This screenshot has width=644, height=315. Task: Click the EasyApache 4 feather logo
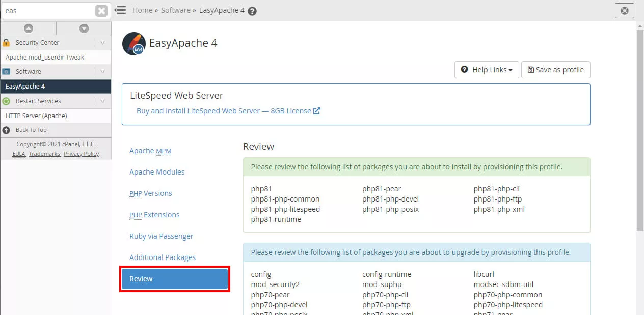[134, 44]
